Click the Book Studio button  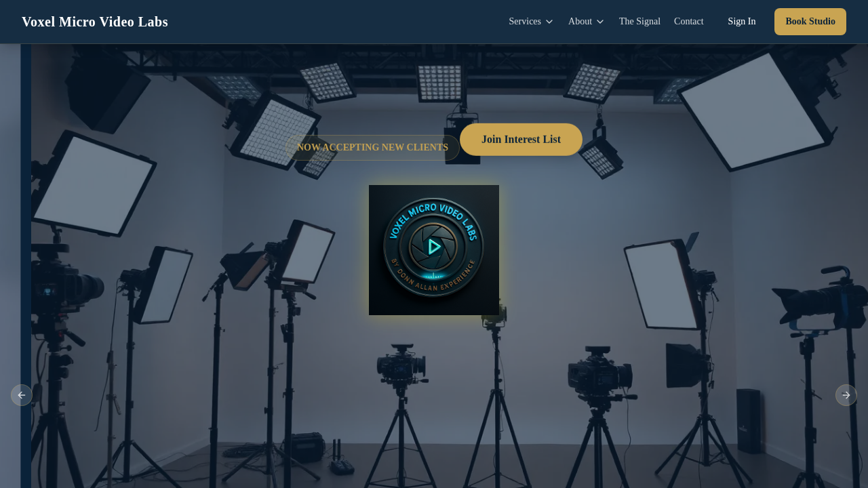810,22
